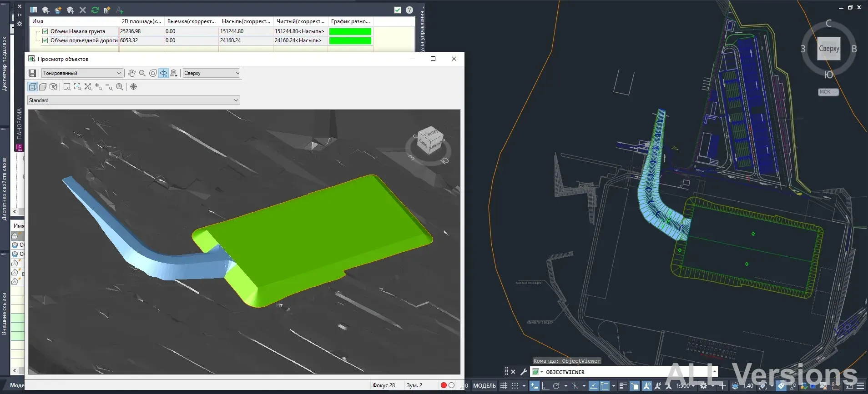Image resolution: width=868 pixels, height=394 pixels.
Task: Click the "МОДЕЛЬ" button in the status bar
Action: point(484,386)
